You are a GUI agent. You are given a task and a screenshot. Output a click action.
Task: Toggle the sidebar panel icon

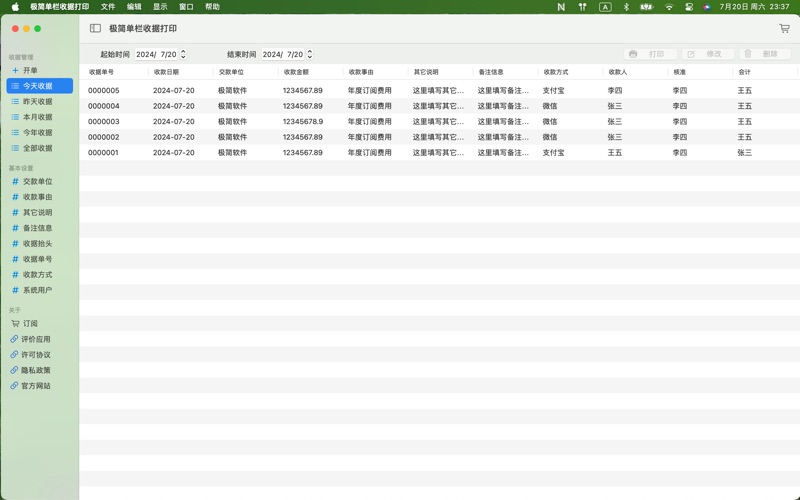click(x=95, y=29)
